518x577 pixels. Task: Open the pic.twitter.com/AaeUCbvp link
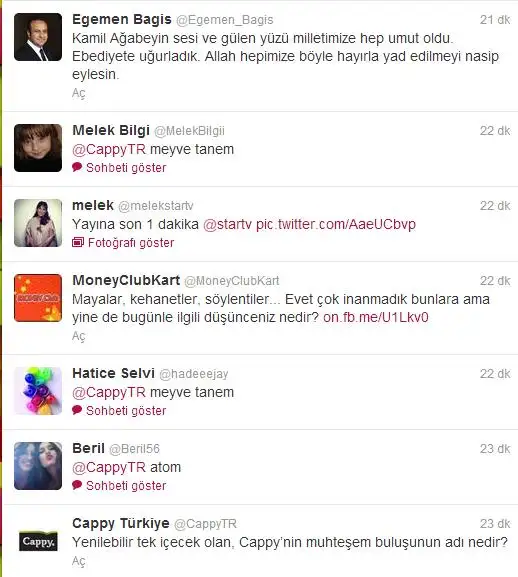pyautogui.click(x=336, y=224)
